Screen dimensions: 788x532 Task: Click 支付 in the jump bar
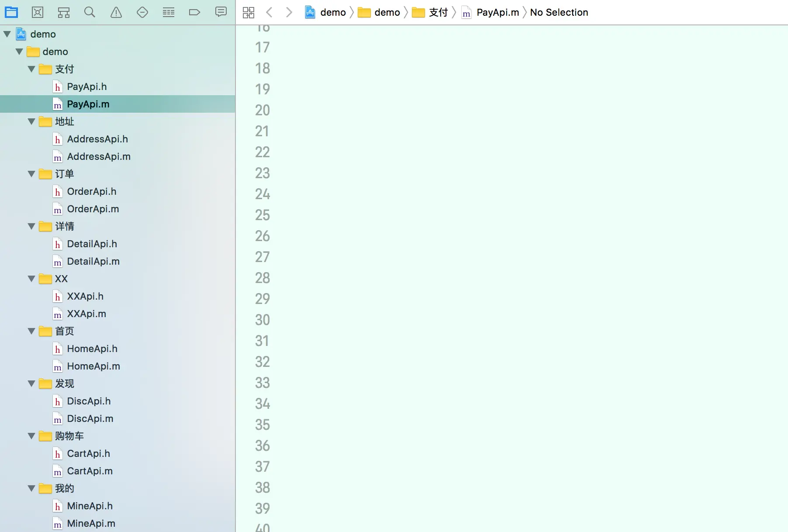click(430, 12)
